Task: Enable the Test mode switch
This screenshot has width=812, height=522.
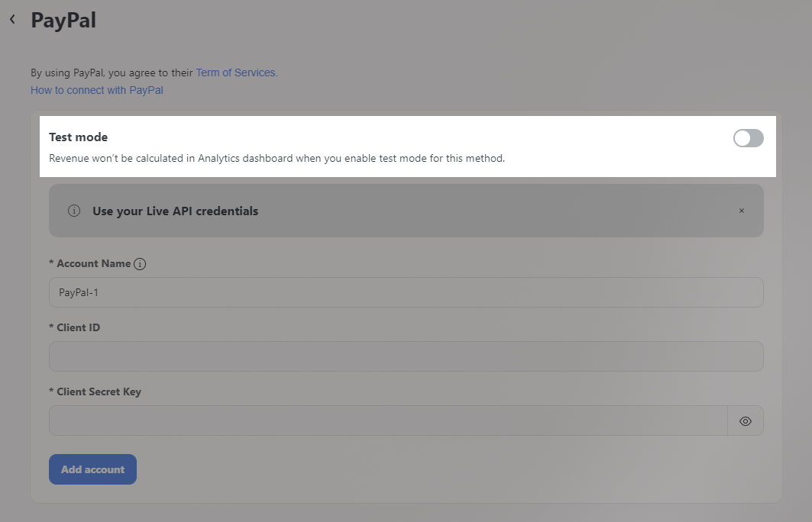Action: pyautogui.click(x=749, y=138)
